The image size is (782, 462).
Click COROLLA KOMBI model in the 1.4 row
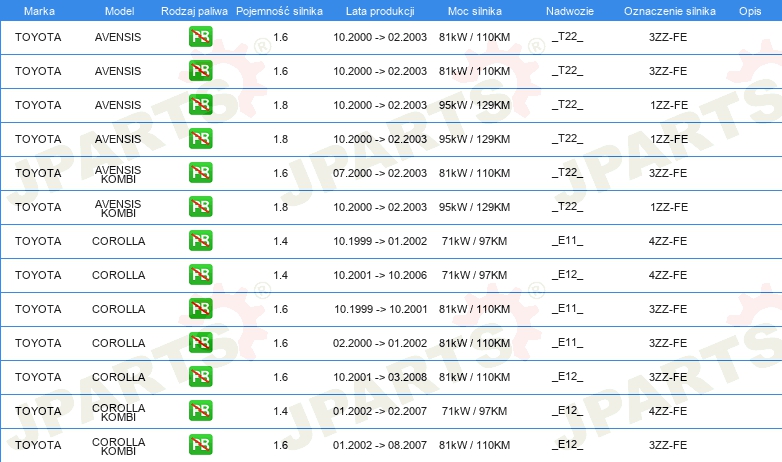click(x=119, y=412)
